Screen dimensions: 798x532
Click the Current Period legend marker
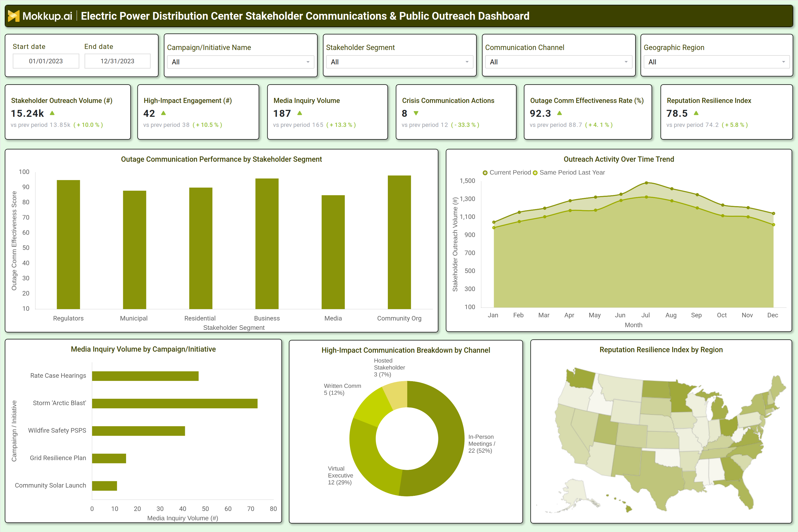(x=485, y=173)
